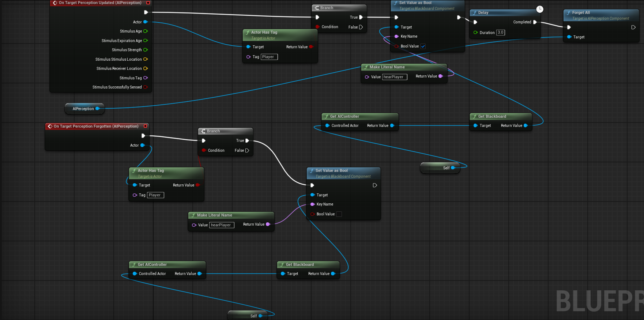Click the Duration field showing 3.0
Image resolution: width=644 pixels, height=320 pixels.
tap(500, 33)
